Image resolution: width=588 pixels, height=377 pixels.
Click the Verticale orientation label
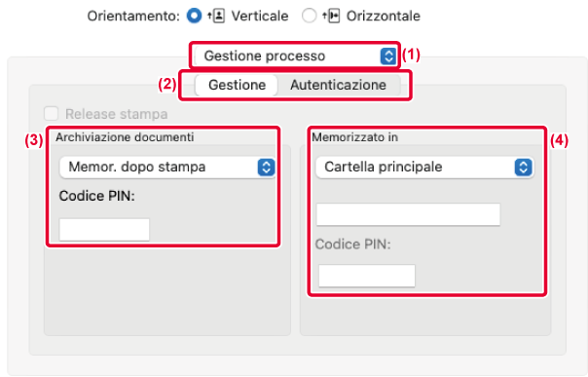pyautogui.click(x=260, y=17)
